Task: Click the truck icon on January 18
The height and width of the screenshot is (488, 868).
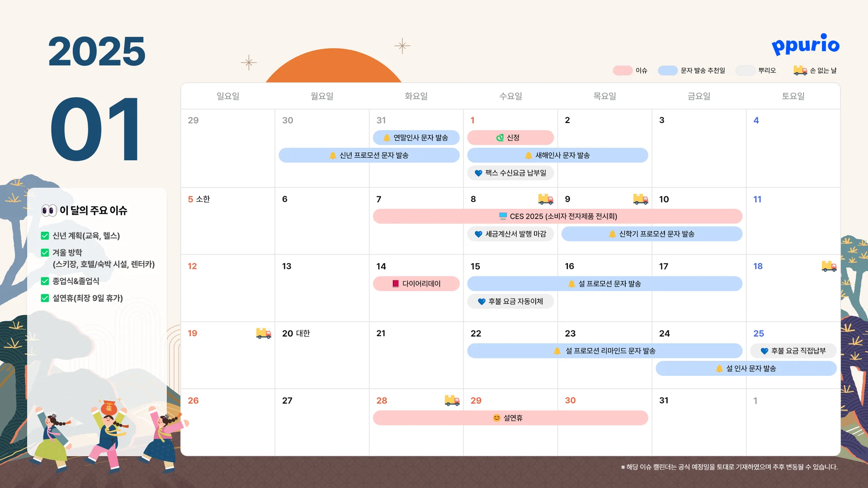Action: coord(829,266)
